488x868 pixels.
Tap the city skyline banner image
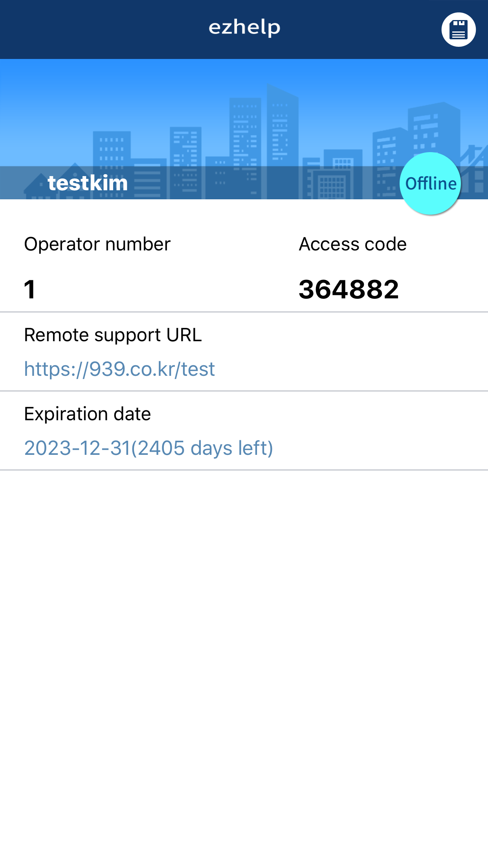[x=244, y=129]
